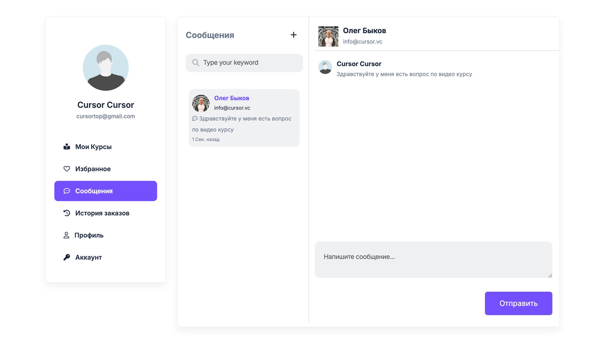Click the key icon beside Аккаунт
604x364 pixels.
pyautogui.click(x=67, y=257)
